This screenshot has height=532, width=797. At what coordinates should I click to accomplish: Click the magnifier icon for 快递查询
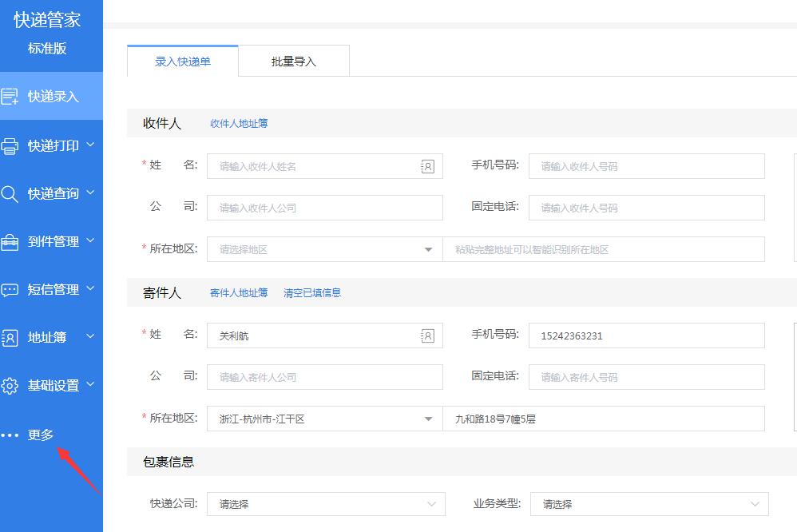[10, 194]
